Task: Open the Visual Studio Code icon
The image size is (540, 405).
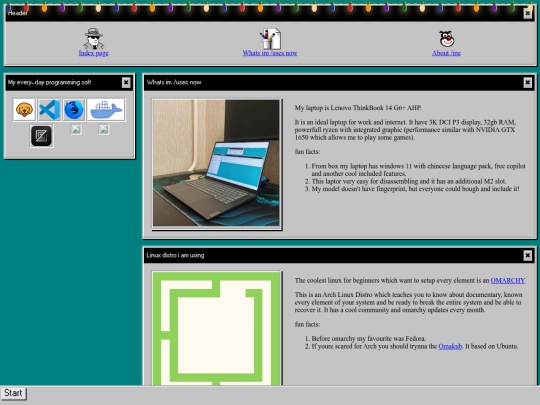Action: coord(49,110)
